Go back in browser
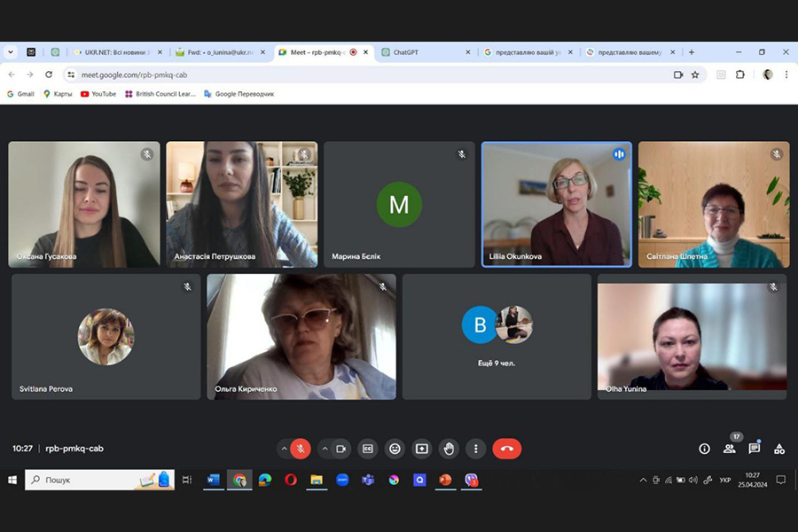 click(12, 74)
